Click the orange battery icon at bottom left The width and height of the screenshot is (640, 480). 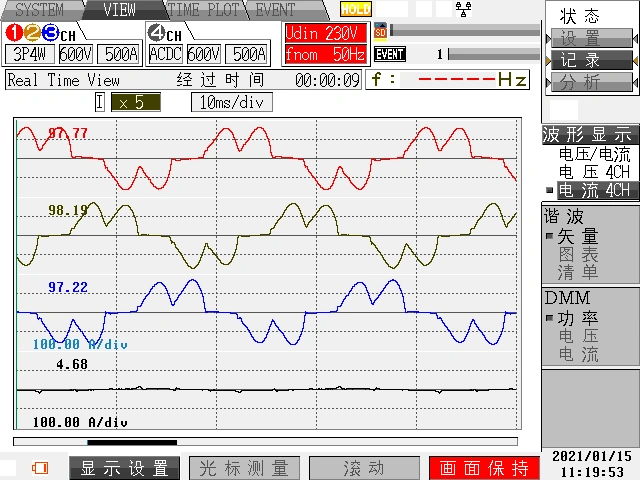coord(40,468)
